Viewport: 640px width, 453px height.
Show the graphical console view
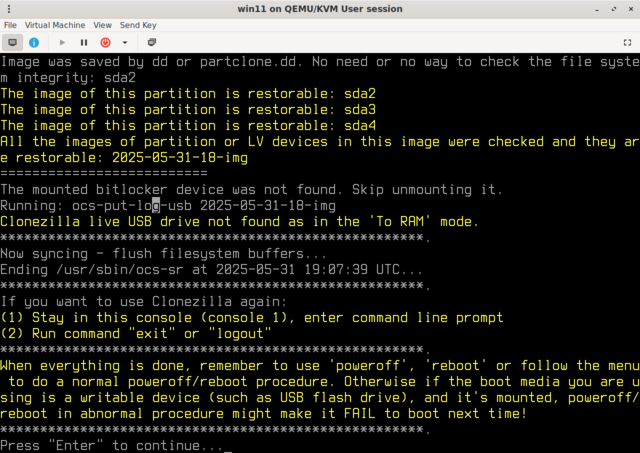coord(13,43)
